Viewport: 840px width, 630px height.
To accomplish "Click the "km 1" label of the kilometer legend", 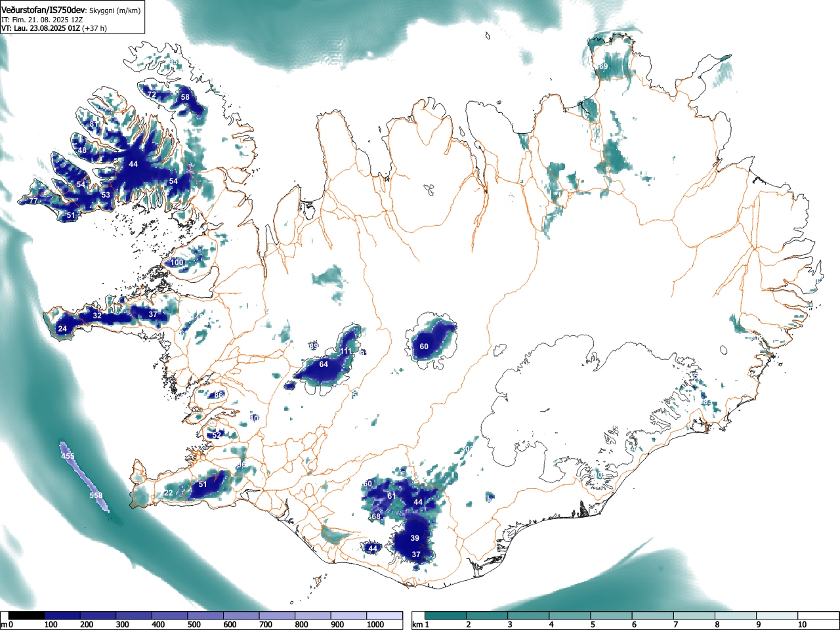I will 421,624.
